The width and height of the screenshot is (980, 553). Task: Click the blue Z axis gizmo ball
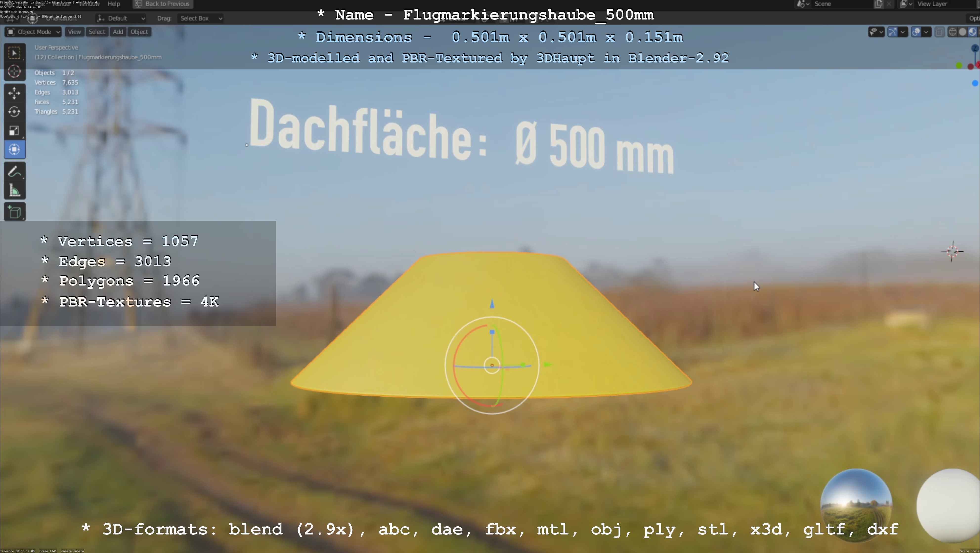coord(975,48)
